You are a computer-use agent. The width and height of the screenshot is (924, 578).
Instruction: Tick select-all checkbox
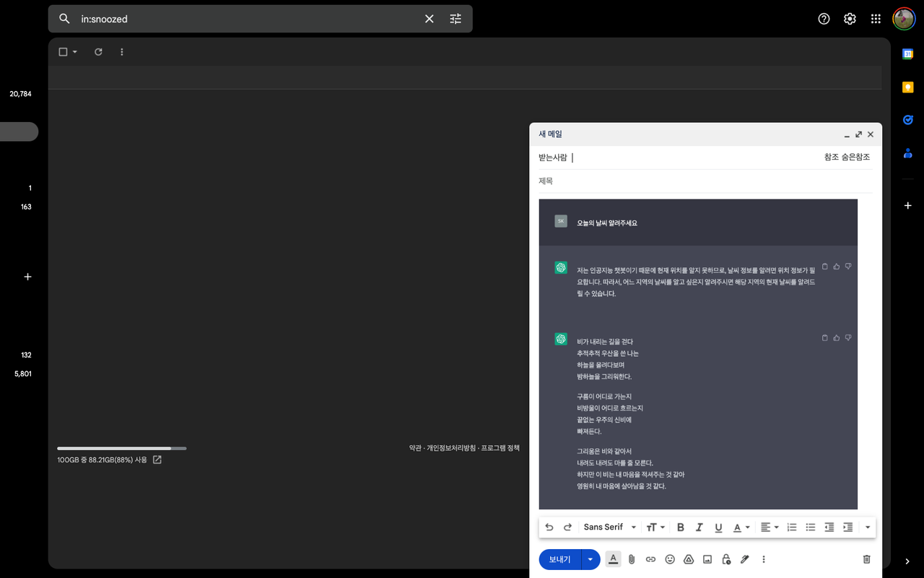[63, 52]
